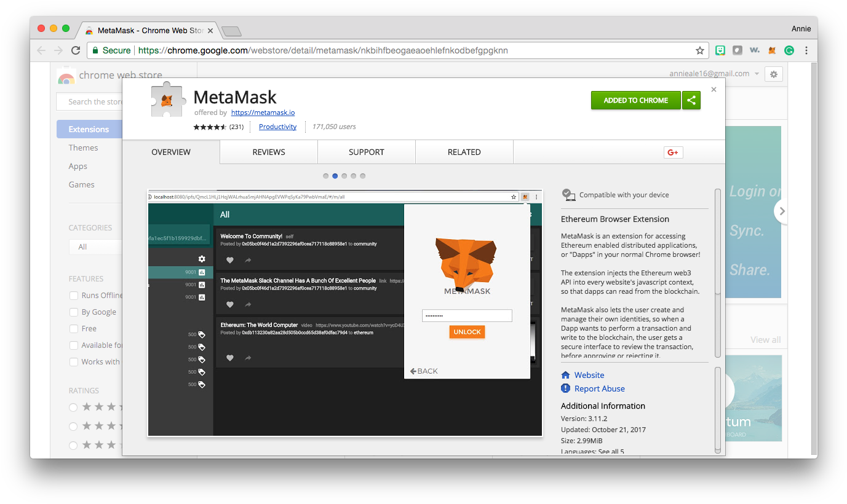Click the Report Abuse exclamation icon
This screenshot has width=847, height=504.
coord(566,388)
